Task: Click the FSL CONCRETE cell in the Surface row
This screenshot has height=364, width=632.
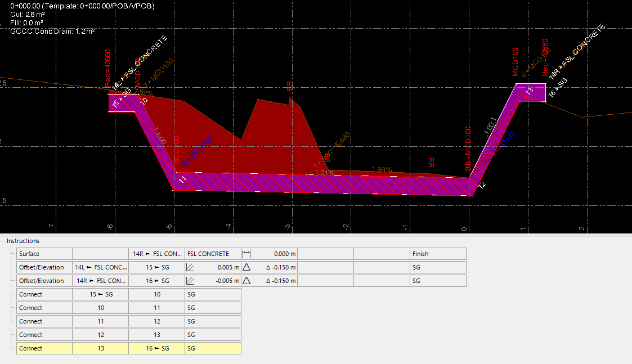Action: (x=213, y=254)
